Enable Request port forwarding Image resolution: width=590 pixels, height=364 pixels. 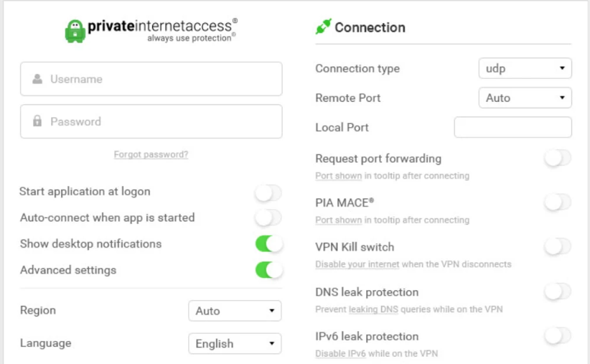[558, 158]
